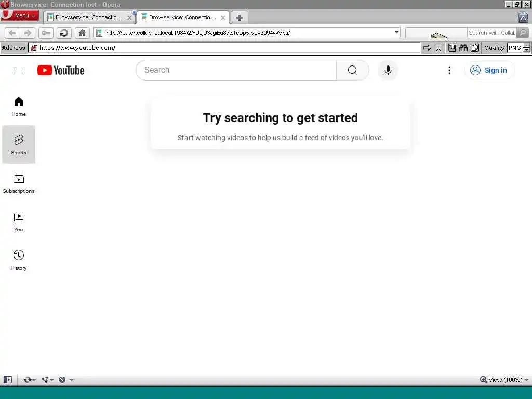Close the second Browservice tab
The image size is (532, 399).
pos(223,18)
